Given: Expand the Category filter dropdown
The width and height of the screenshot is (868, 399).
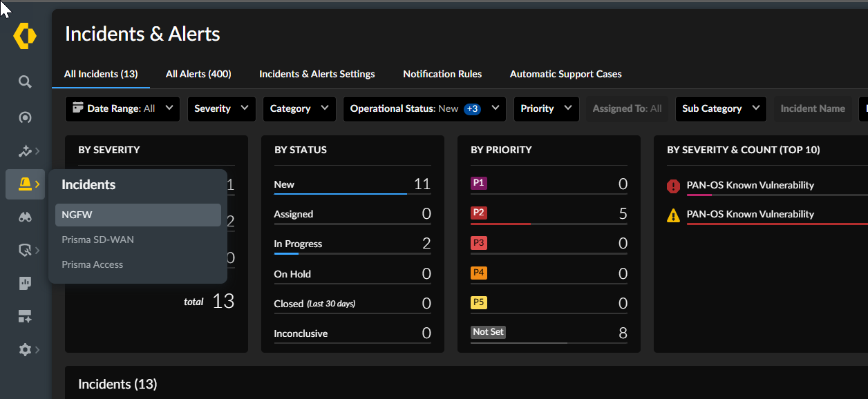Looking at the screenshot, I should point(299,109).
